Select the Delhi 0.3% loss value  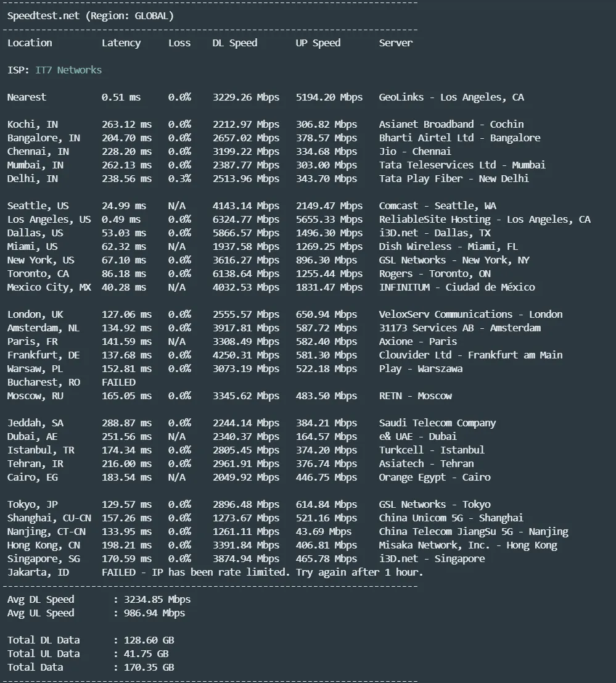(179, 179)
